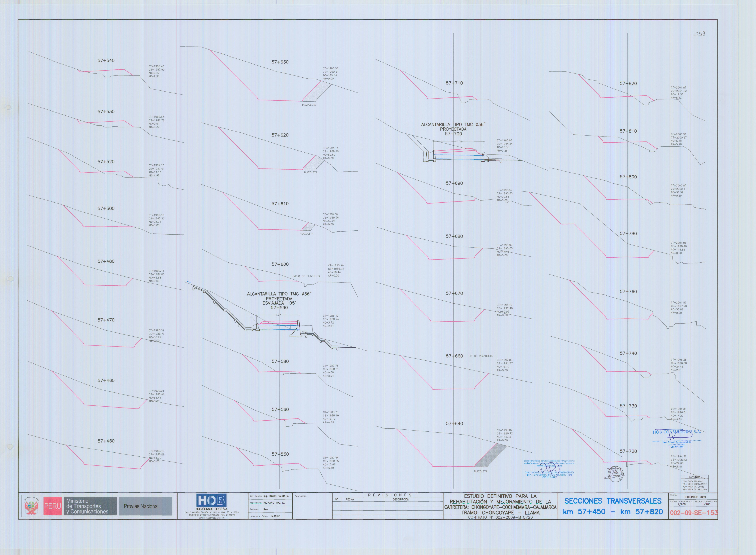
Task: Click section label '57+620'
Action: click(280, 135)
